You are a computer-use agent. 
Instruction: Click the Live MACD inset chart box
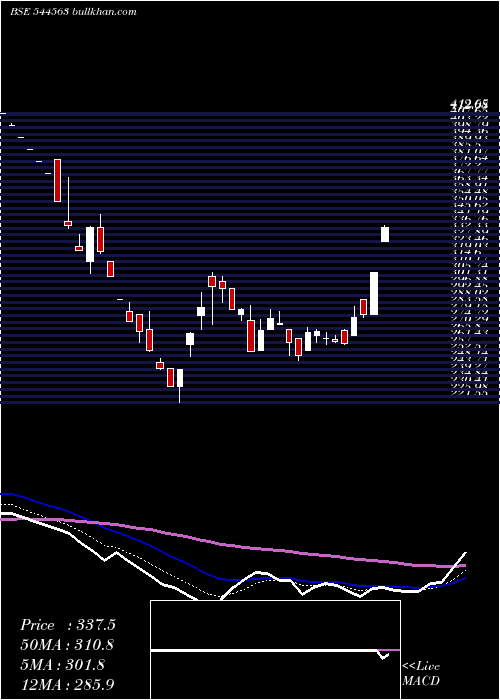(x=275, y=650)
